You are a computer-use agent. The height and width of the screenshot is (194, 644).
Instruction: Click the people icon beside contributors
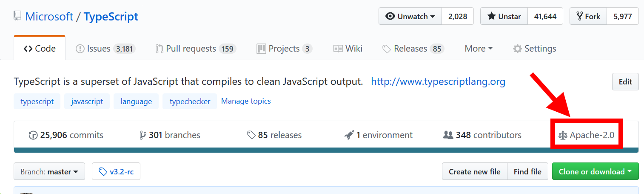[x=448, y=135]
